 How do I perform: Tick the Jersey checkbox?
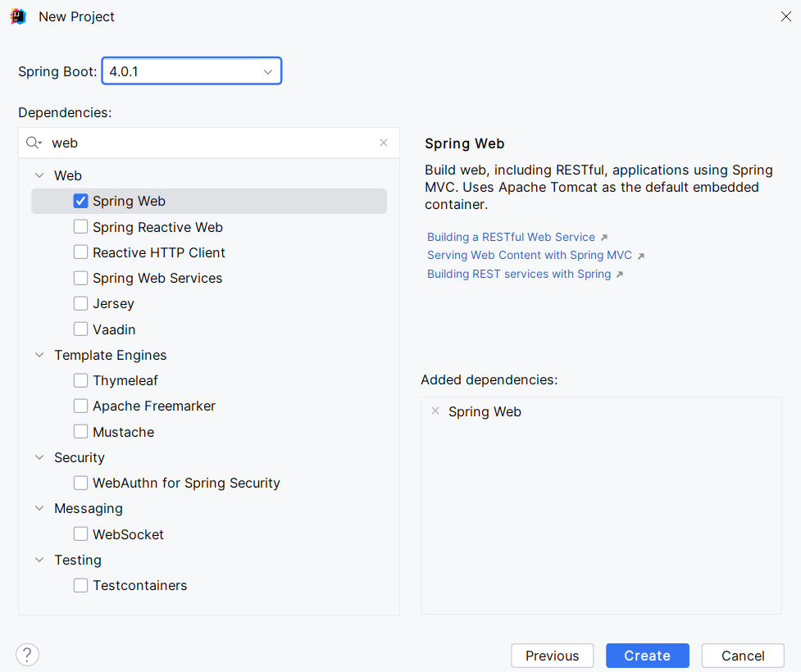[x=80, y=302]
